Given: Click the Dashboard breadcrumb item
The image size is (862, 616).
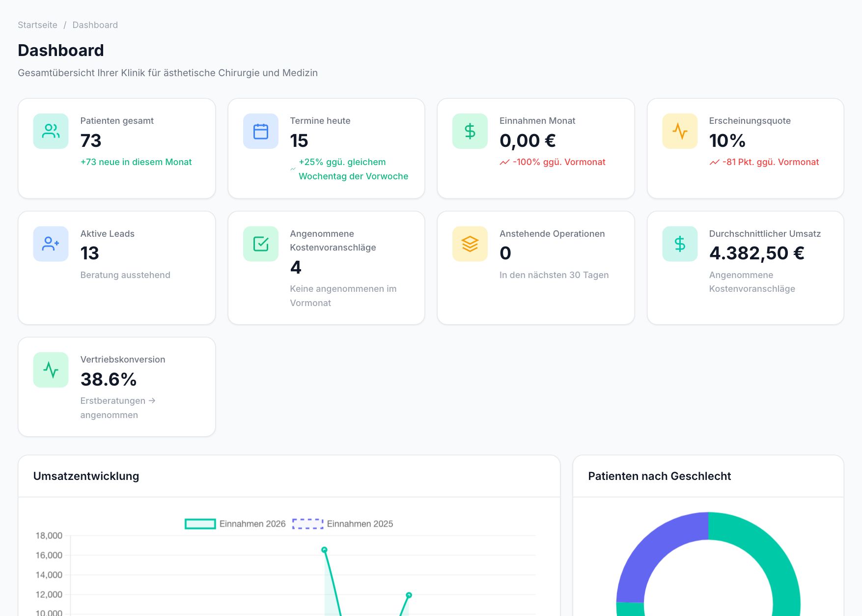Looking at the screenshot, I should (x=95, y=25).
